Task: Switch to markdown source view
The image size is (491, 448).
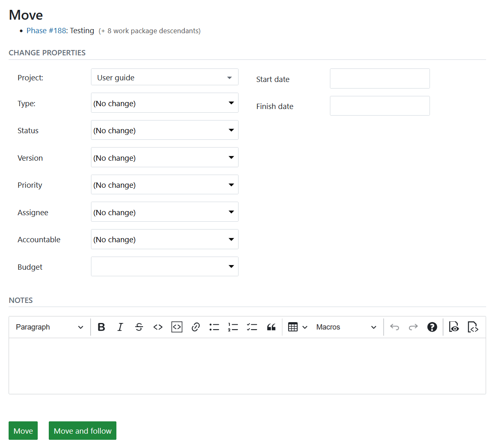Action: (473, 327)
